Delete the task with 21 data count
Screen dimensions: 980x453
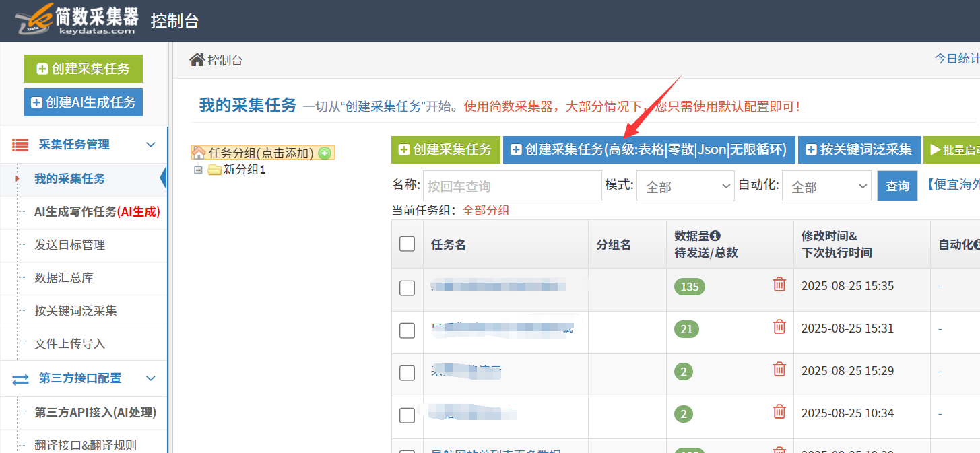point(779,326)
